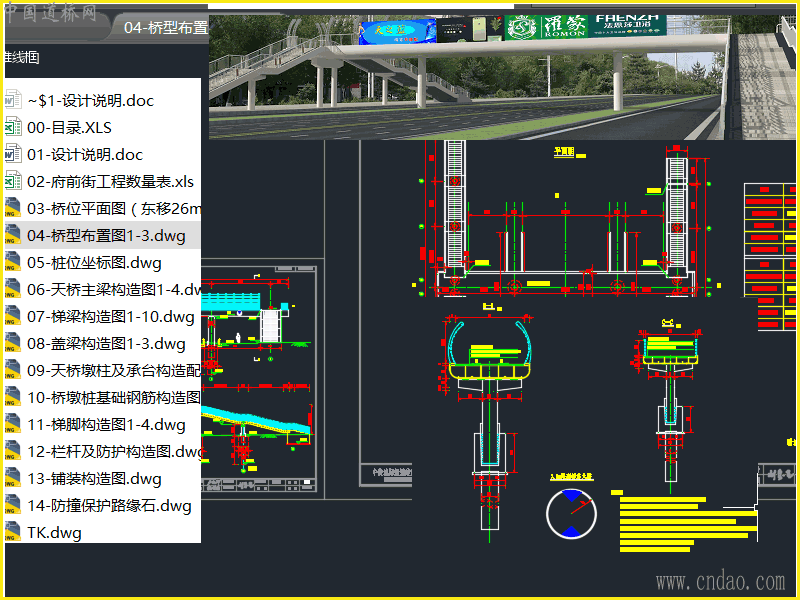The image size is (800, 600).
Task: Click DWG icon of 03-桥位平面图
Action: click(x=13, y=208)
